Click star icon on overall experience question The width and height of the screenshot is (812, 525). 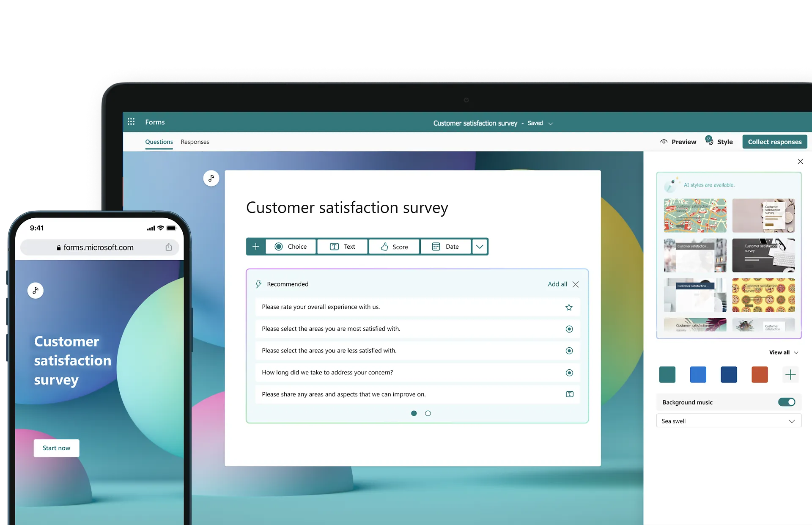coord(569,308)
